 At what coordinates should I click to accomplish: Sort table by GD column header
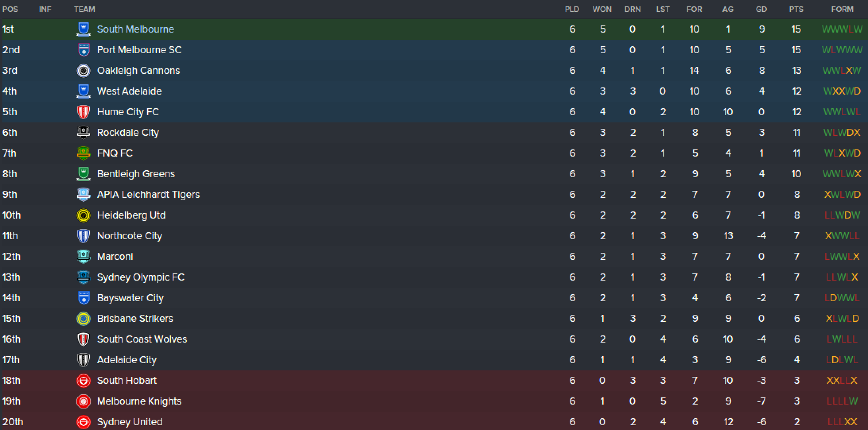[x=761, y=9]
